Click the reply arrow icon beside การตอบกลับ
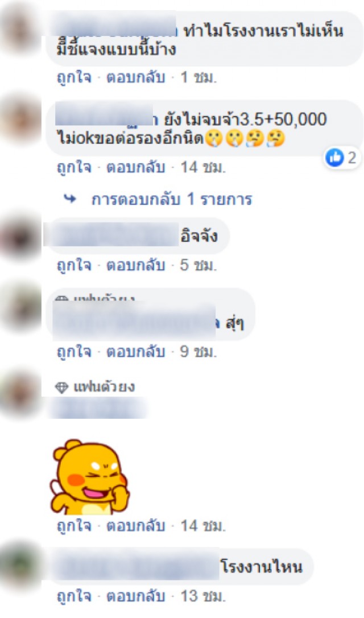 [70, 199]
